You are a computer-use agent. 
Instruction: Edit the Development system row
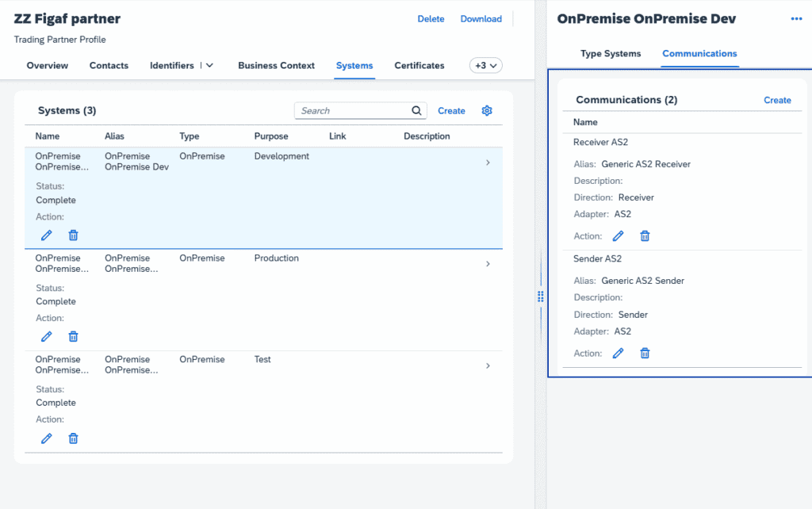47,235
